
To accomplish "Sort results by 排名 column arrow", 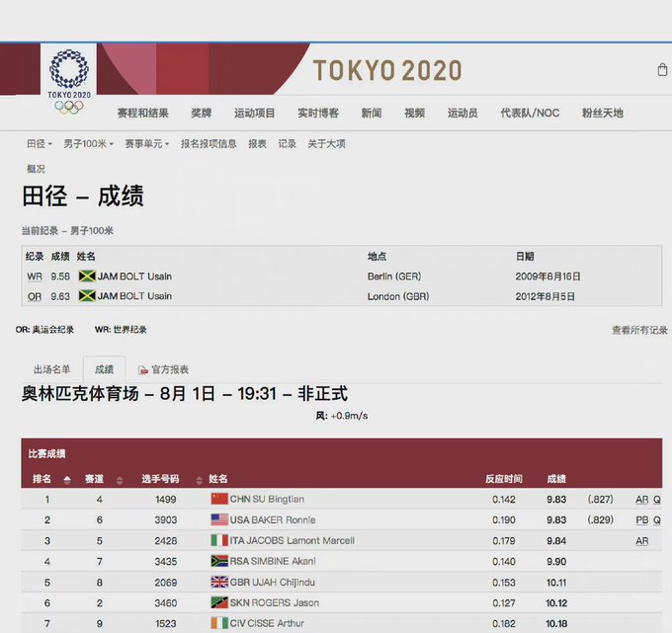I will (67, 480).
